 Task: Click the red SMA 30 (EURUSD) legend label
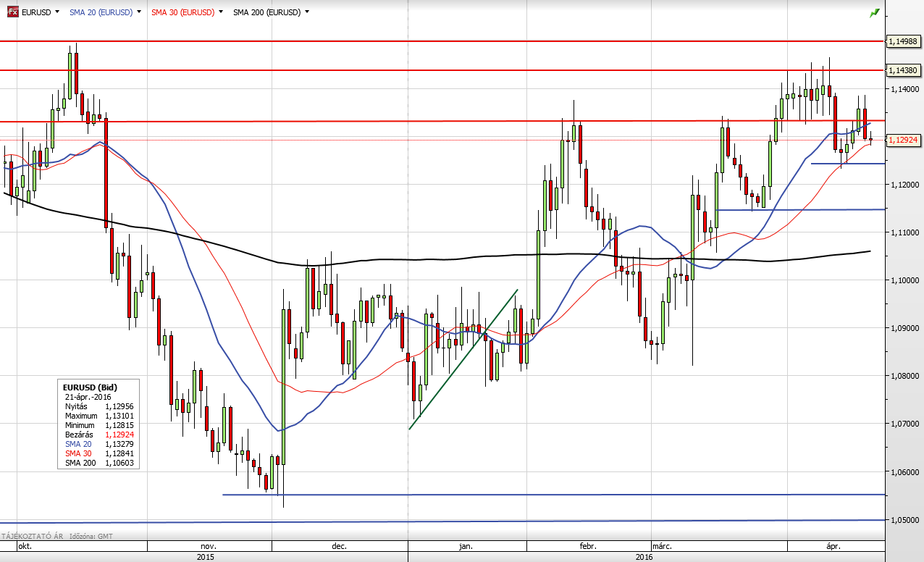click(183, 13)
